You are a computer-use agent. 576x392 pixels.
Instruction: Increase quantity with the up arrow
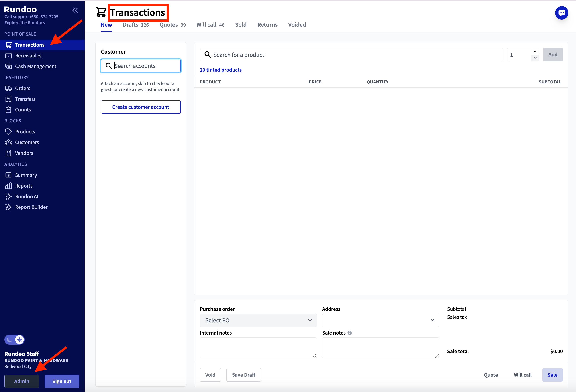[x=535, y=51]
